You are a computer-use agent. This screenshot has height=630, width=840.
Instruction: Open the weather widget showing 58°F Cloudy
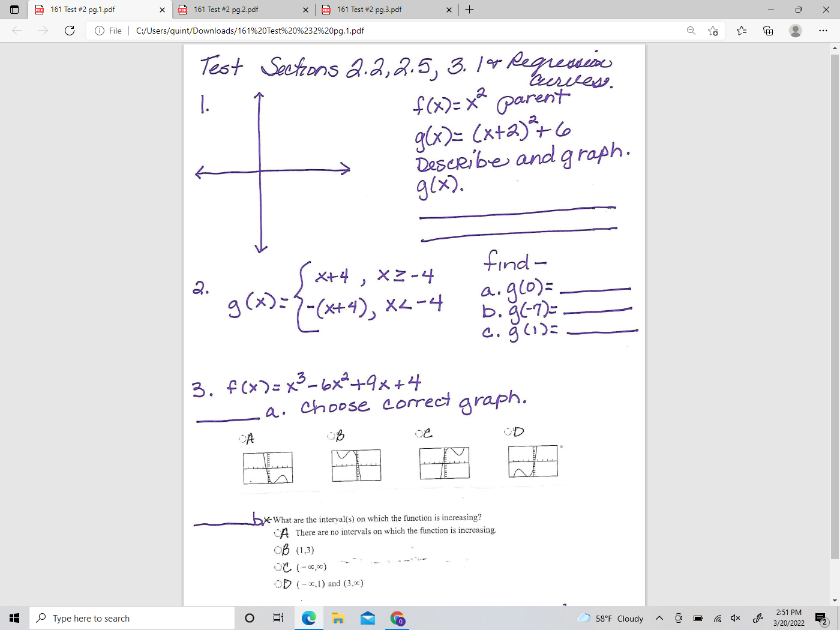[612, 618]
